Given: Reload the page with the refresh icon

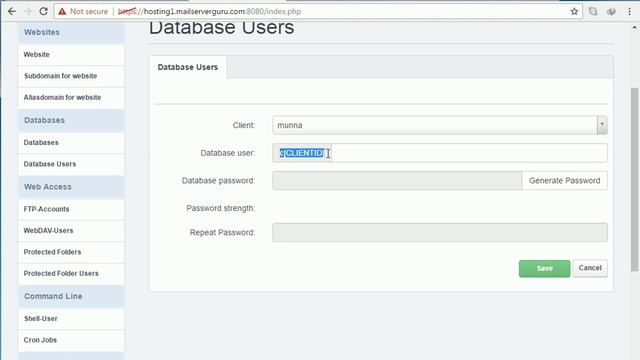Looking at the screenshot, I should pos(43,11).
